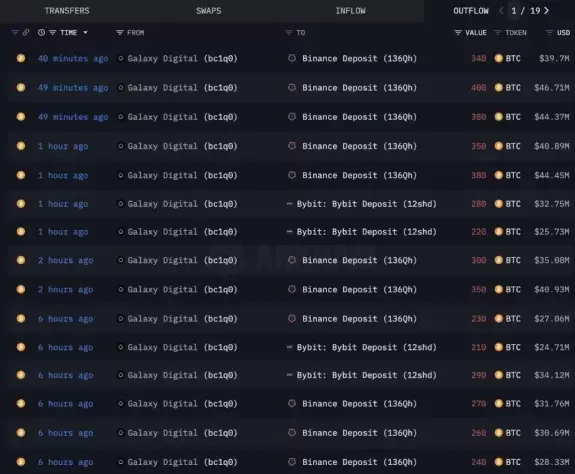This screenshot has width=575, height=474.
Task: Click Bybit entity icon on $24.71M row
Action: pos(290,347)
